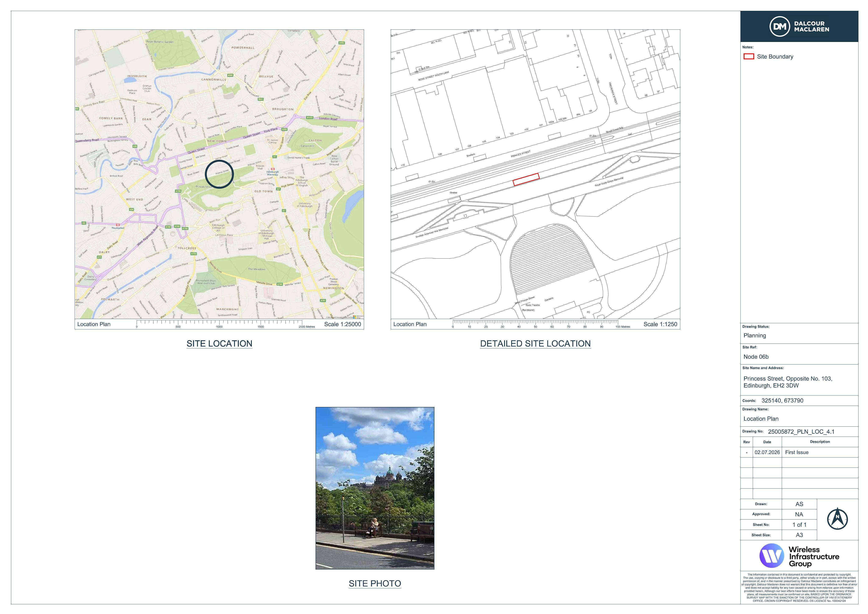868x614 pixels.
Task: Click the 1000 mark on site location scale bar
Action: point(219,326)
